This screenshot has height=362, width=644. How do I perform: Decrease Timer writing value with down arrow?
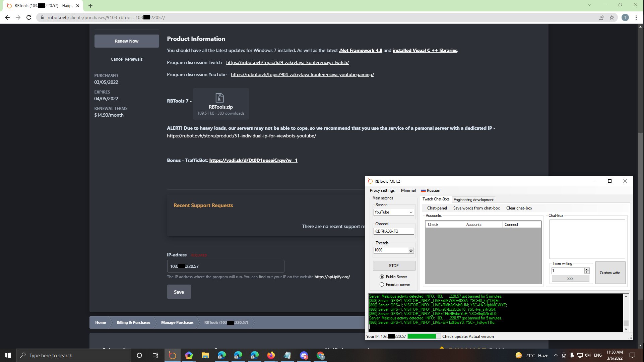(x=586, y=272)
